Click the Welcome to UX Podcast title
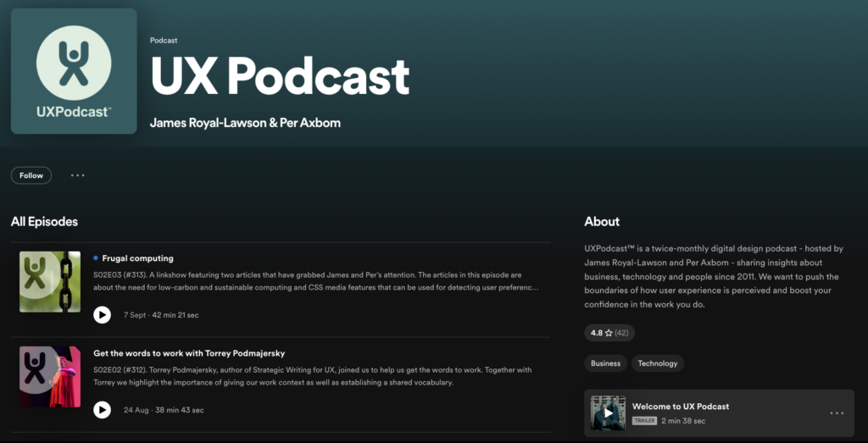The height and width of the screenshot is (443, 868). (681, 406)
